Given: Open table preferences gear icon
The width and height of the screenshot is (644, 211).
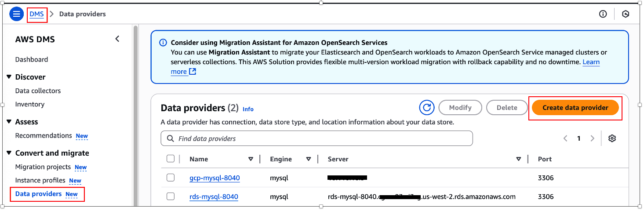Looking at the screenshot, I should 612,138.
